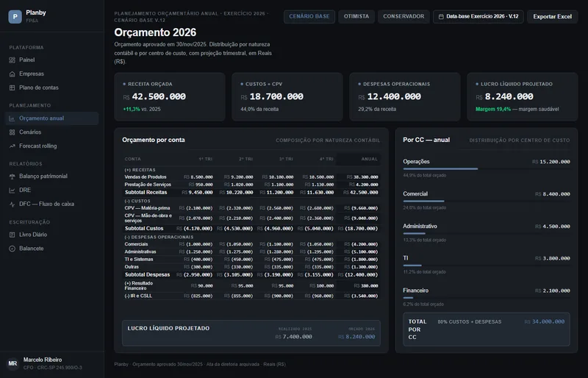Click the Balanço patrimonial scale icon

pos(12,176)
